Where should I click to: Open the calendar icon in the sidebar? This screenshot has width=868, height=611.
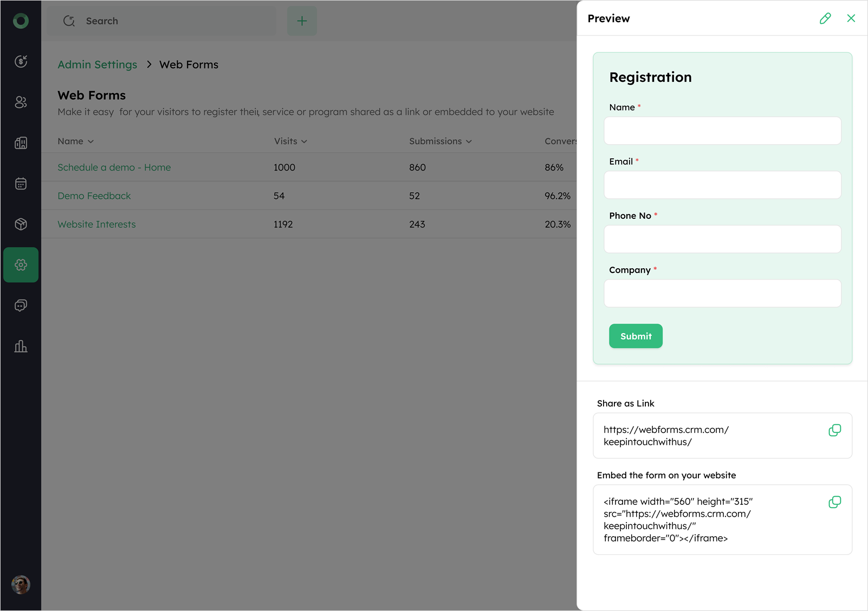coord(21,184)
